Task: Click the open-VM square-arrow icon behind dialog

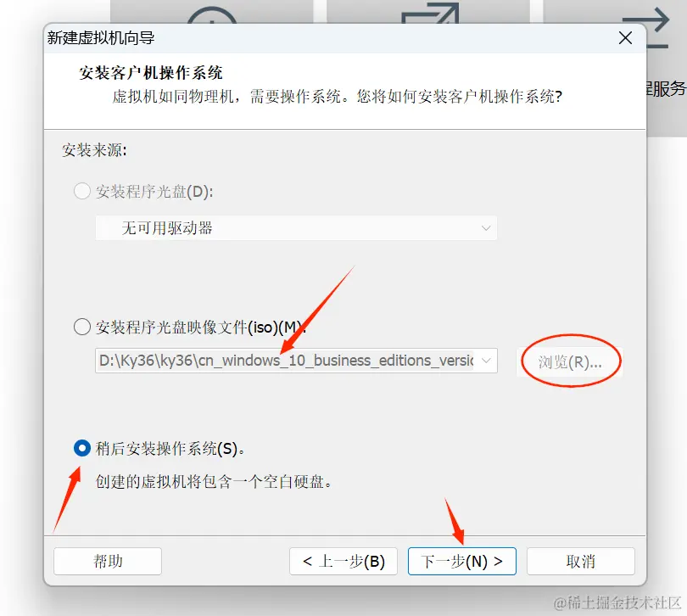Action: (430, 13)
